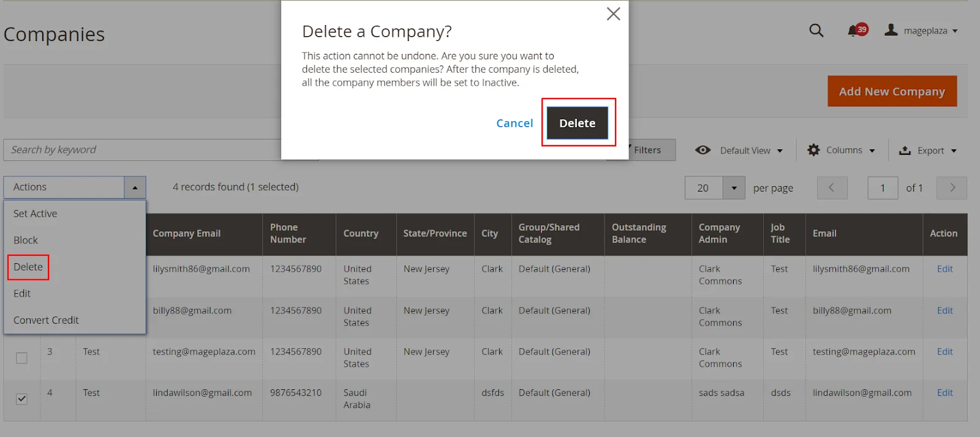This screenshot has width=980, height=437.
Task: Click Add New Company button
Action: pos(892,91)
